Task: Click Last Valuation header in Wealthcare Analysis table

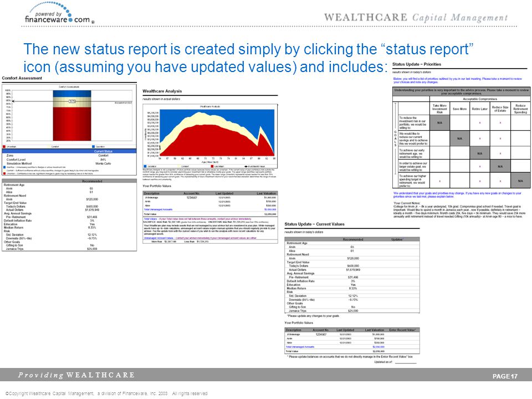Action: pos(267,193)
